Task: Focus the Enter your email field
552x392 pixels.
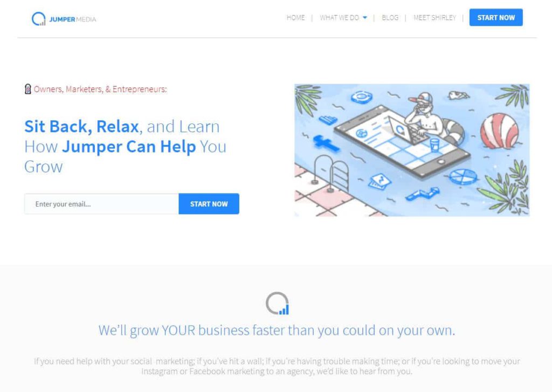Action: pos(101,204)
